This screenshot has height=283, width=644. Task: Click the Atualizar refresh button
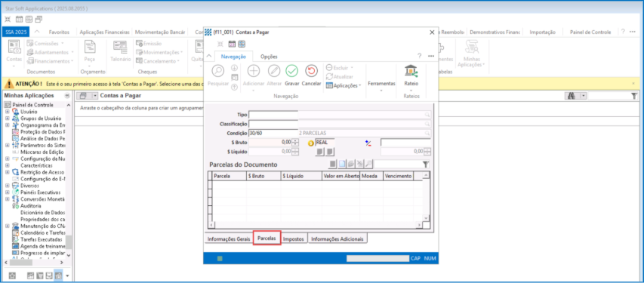339,76
